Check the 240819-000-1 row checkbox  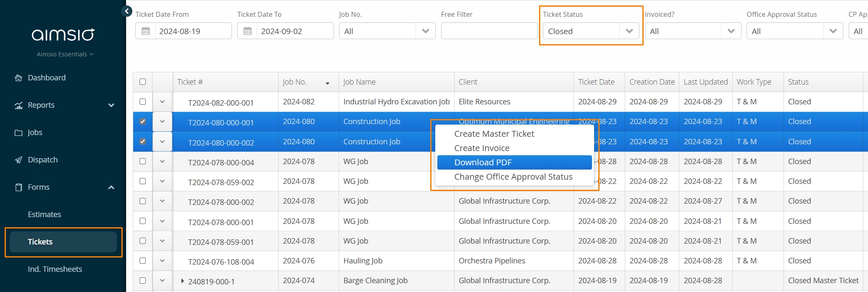143,280
